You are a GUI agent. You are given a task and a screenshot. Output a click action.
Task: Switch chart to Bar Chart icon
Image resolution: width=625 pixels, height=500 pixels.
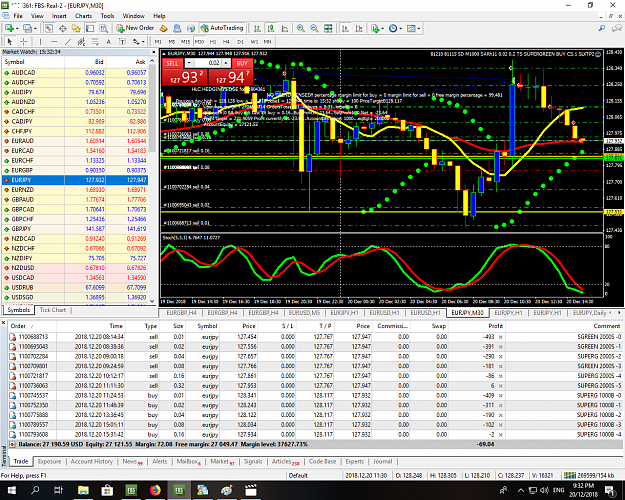[257, 28]
